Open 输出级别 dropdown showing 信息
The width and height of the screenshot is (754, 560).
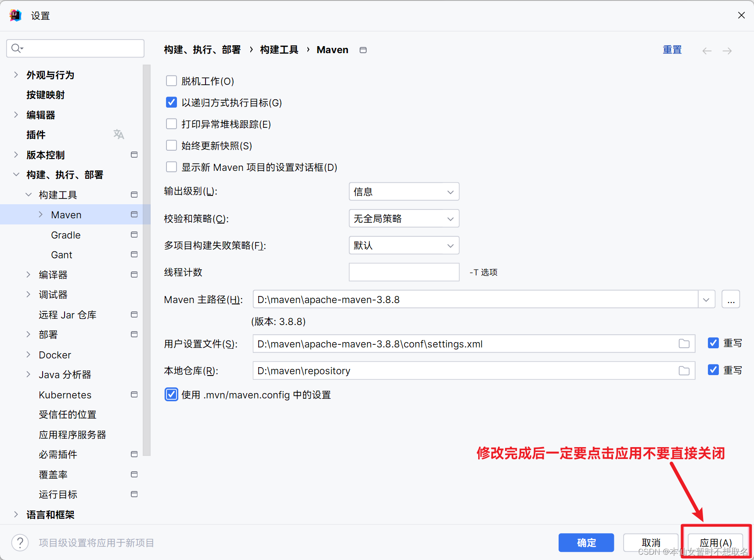(x=404, y=191)
